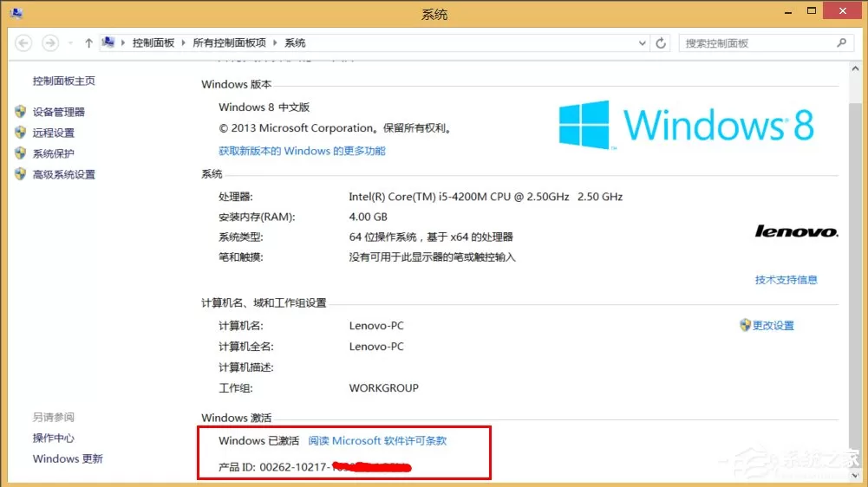The height and width of the screenshot is (487, 868).
Task: Select the Lenovo-PC value next to 计算机名
Action: 376,326
